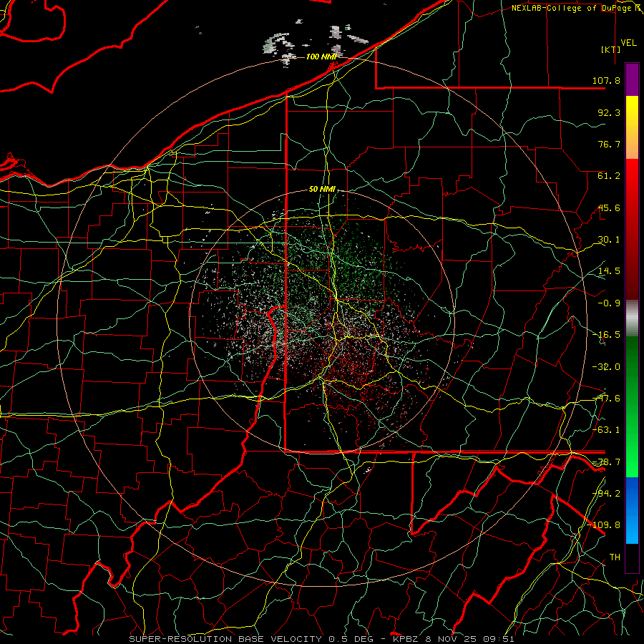
Task: Click the 30.1 legend value
Action: tap(609, 240)
